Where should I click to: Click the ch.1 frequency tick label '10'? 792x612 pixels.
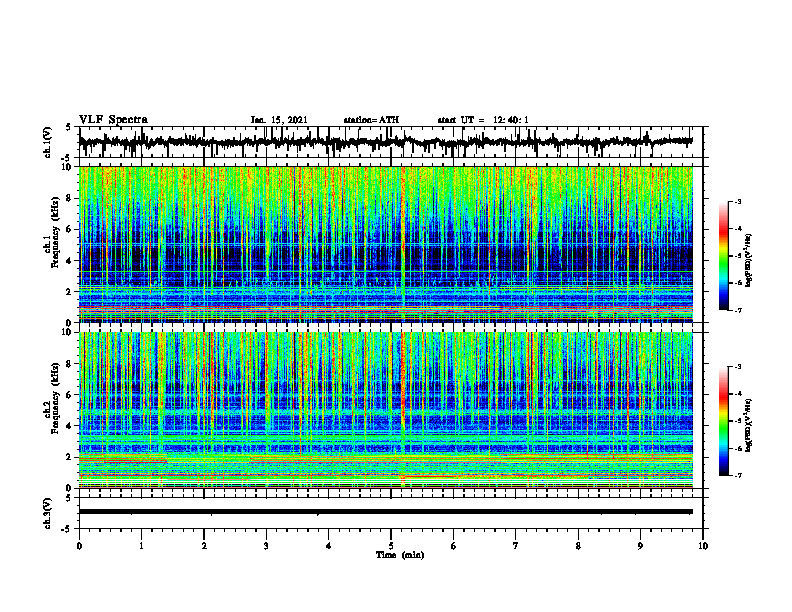68,167
